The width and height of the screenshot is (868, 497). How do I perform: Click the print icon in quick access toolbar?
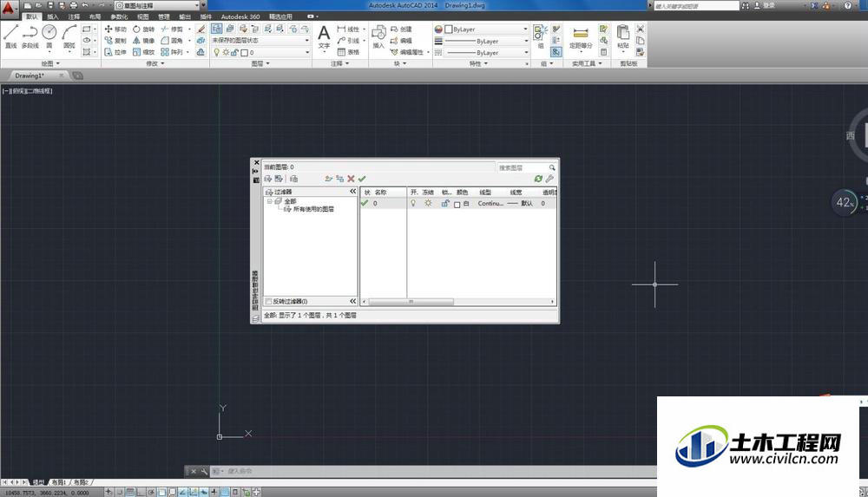[x=73, y=5]
